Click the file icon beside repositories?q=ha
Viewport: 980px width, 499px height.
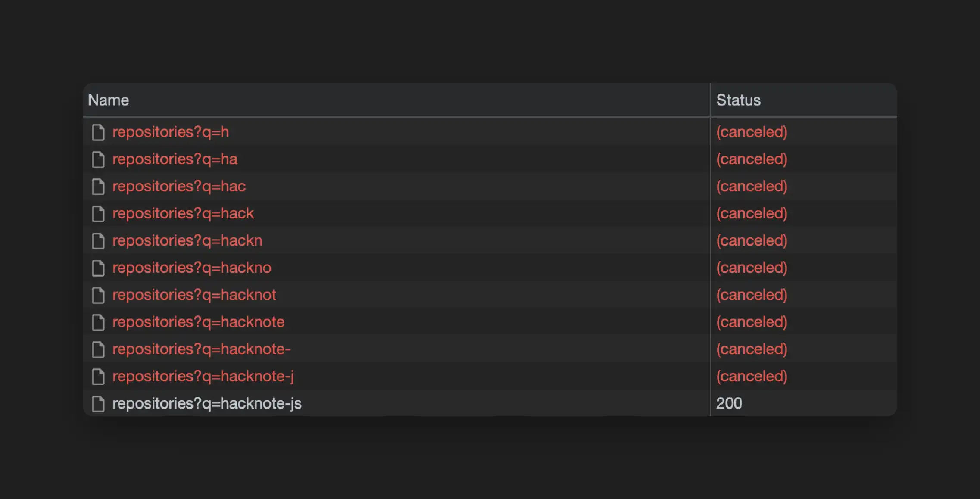pos(98,159)
